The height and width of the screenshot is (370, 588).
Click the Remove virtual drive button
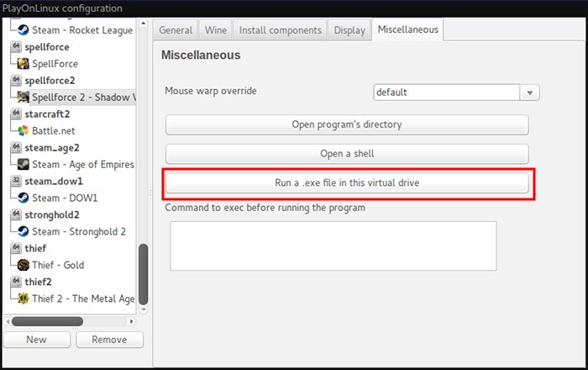(109, 340)
